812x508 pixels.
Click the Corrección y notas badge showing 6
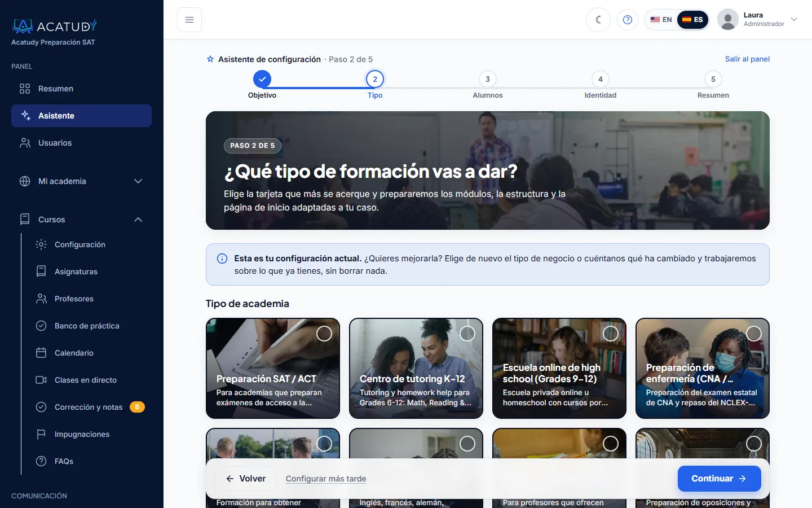137,407
